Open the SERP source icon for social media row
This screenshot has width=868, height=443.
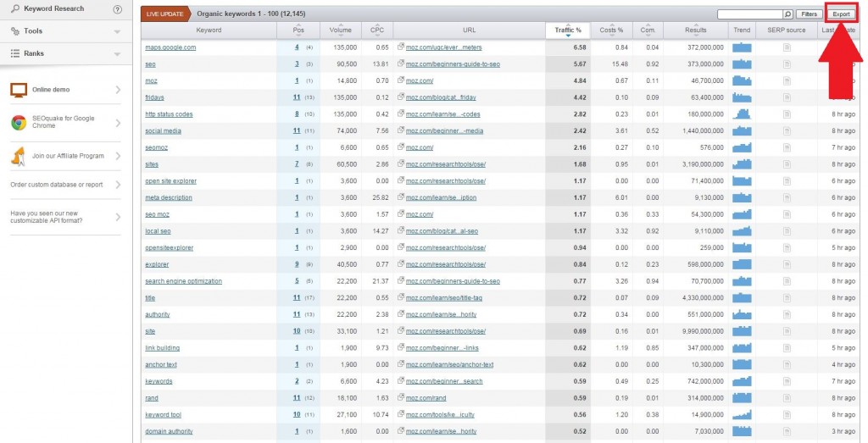[787, 131]
